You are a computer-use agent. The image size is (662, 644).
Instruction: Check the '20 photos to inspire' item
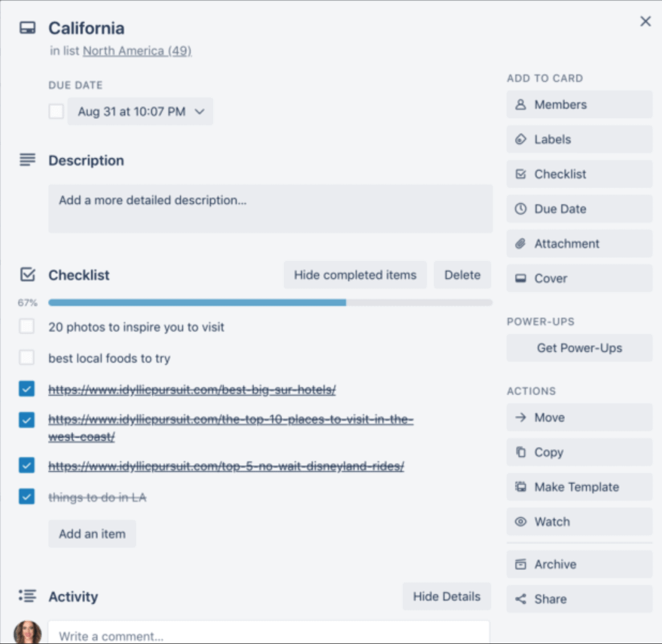click(x=27, y=326)
